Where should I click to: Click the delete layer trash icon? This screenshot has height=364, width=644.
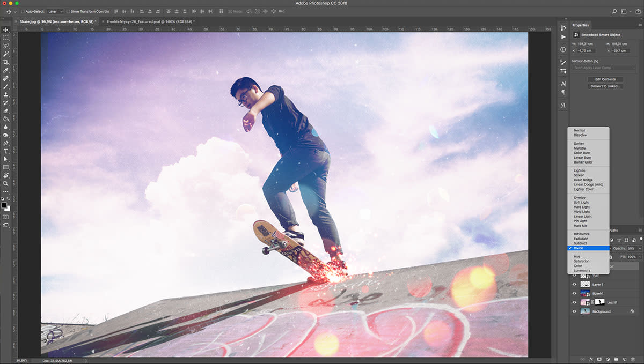point(634,359)
